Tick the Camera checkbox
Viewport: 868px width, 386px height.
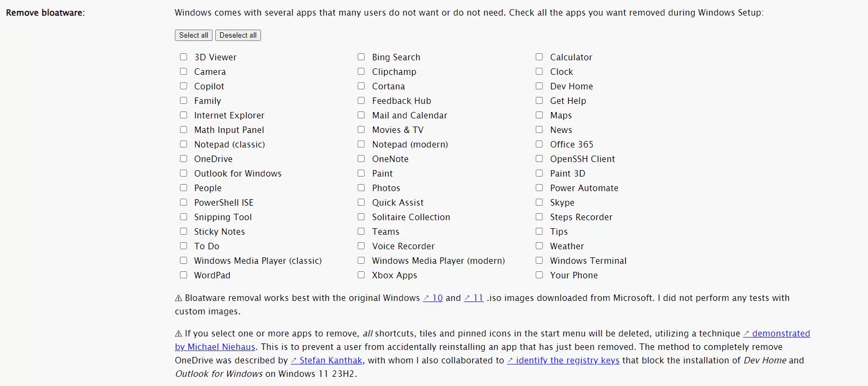coord(184,71)
